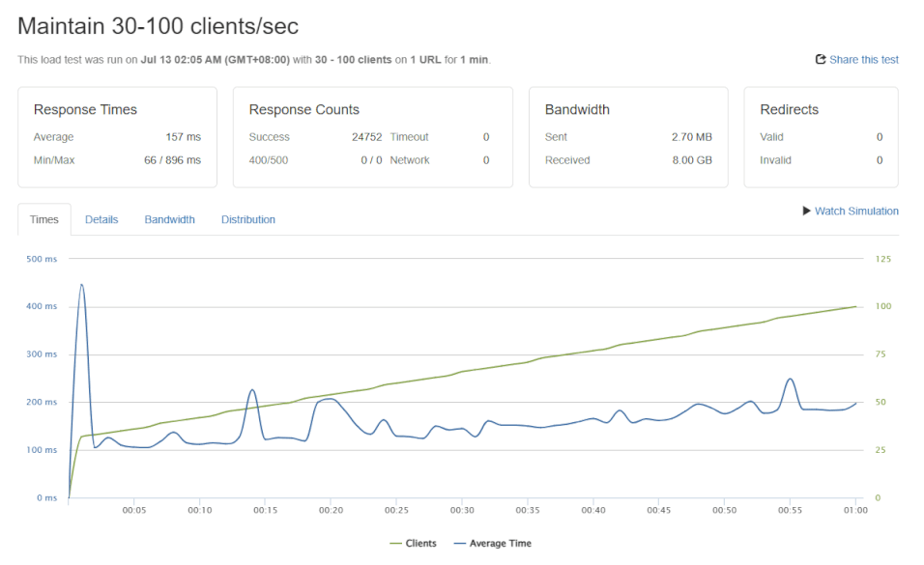The height and width of the screenshot is (565, 924).
Task: Click the Min/Max value 66 / 896 ms
Action: [x=173, y=160]
